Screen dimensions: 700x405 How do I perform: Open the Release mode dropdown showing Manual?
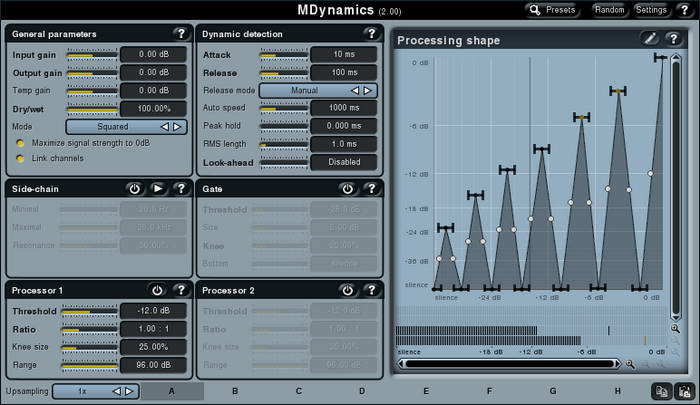click(318, 91)
